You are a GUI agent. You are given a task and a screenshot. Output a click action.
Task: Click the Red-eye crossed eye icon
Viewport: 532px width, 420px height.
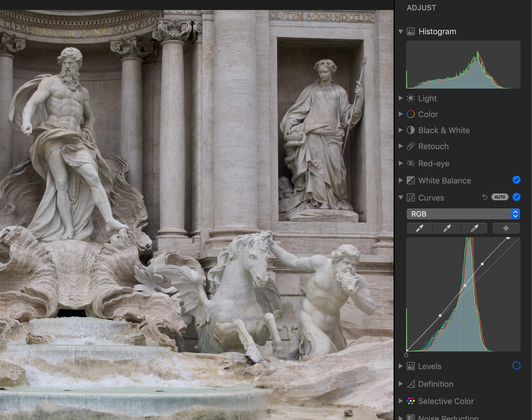[411, 163]
